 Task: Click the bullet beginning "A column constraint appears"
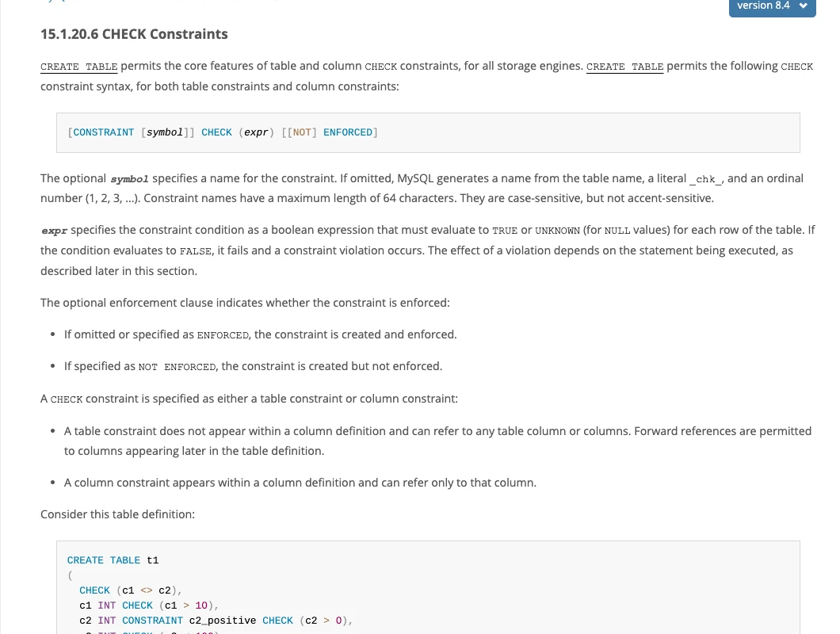(x=300, y=483)
